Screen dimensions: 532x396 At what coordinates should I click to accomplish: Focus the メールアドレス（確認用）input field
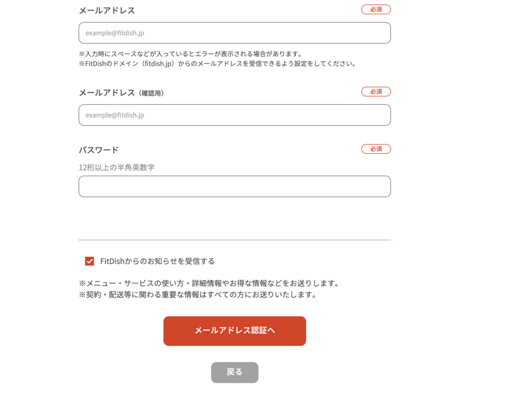234,115
